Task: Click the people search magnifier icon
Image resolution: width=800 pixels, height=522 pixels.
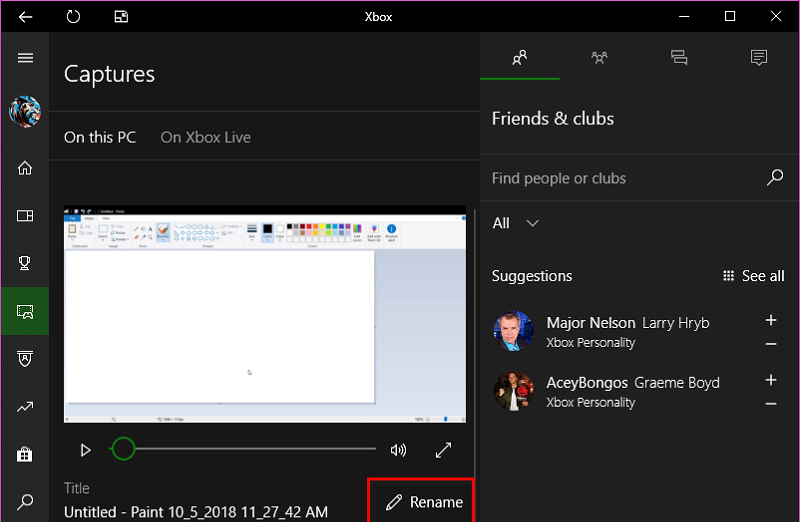Action: (774, 178)
